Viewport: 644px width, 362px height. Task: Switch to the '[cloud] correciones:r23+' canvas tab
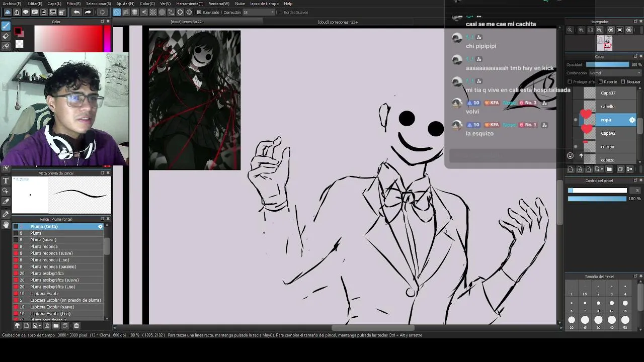(x=338, y=22)
